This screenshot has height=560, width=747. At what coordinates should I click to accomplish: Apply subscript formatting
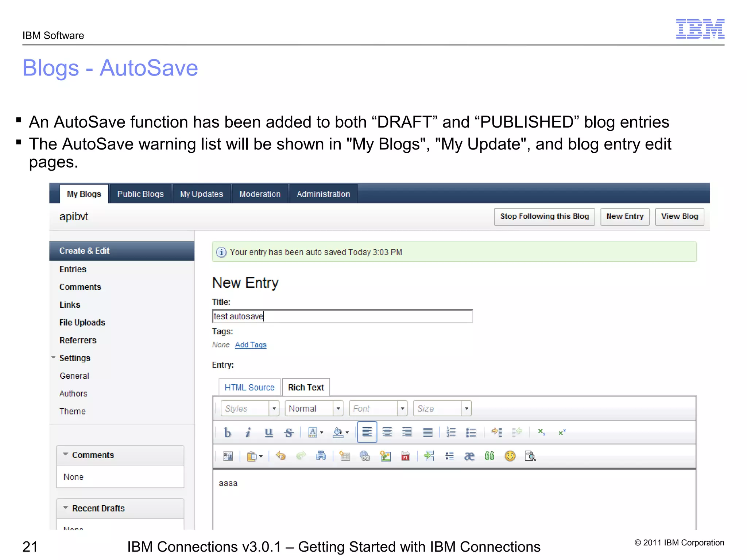(x=542, y=432)
